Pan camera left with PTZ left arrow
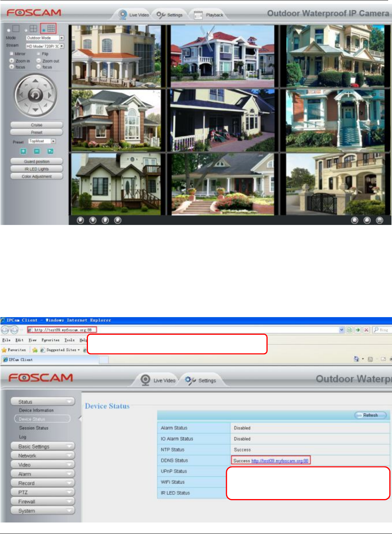392x534 pixels. (x=21, y=95)
